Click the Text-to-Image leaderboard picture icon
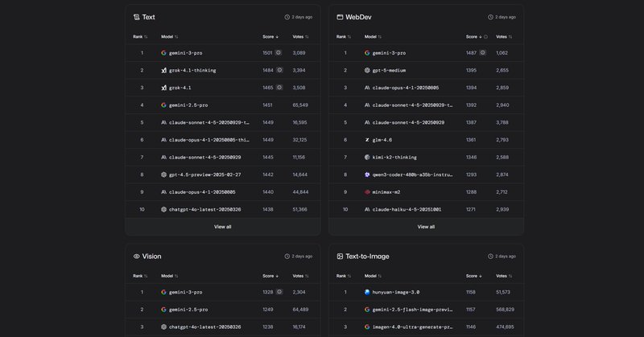Screen dimensions: 644x337 (x=340, y=256)
